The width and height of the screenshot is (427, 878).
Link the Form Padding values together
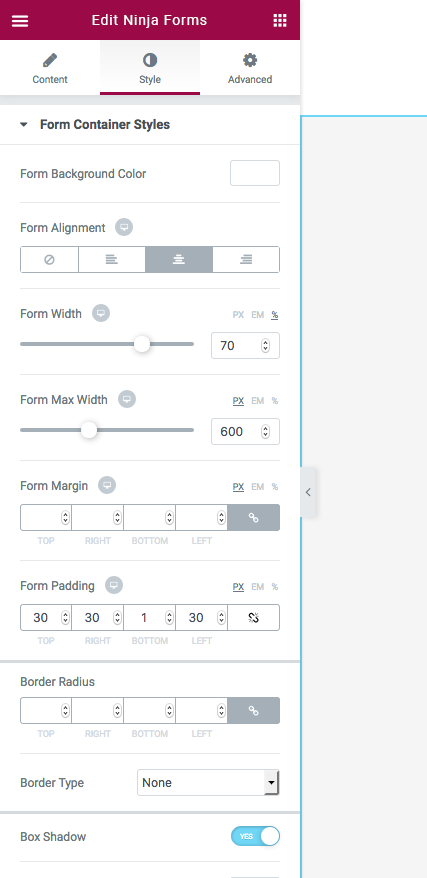(x=254, y=618)
